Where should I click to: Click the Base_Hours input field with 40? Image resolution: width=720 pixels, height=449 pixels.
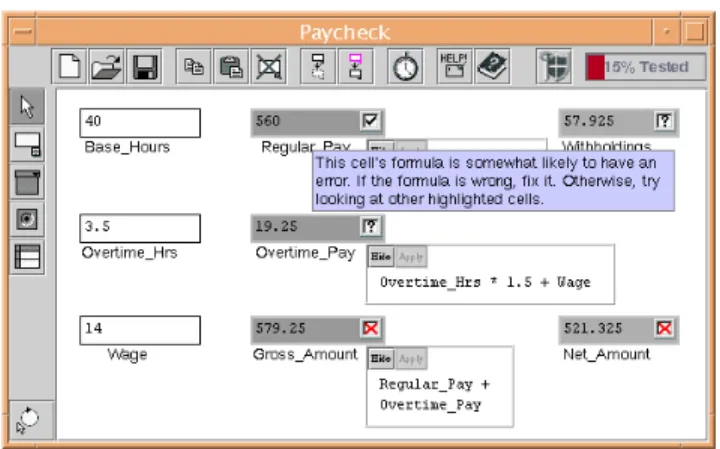click(x=140, y=123)
